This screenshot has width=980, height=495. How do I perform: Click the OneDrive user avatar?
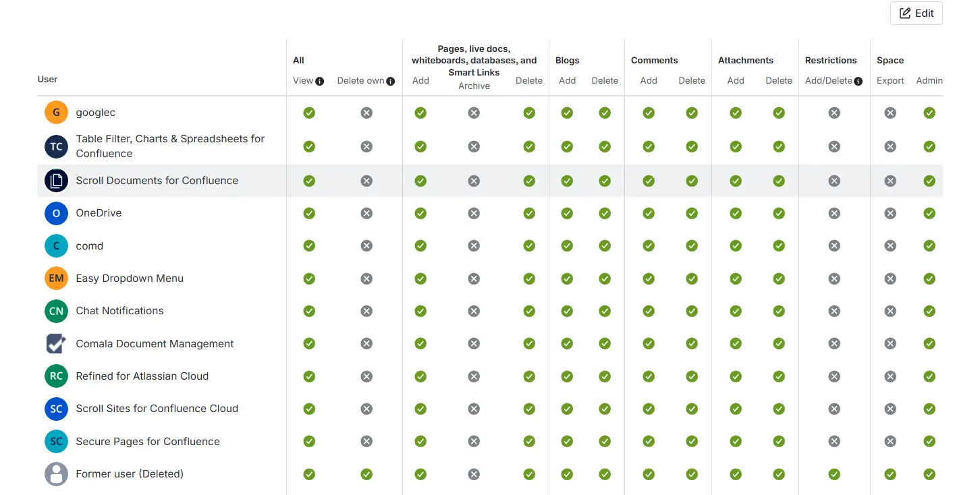click(56, 213)
